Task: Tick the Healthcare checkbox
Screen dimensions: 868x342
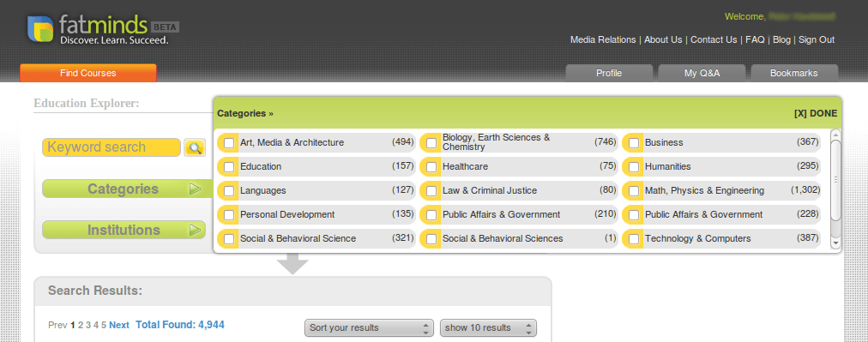Action: click(431, 166)
